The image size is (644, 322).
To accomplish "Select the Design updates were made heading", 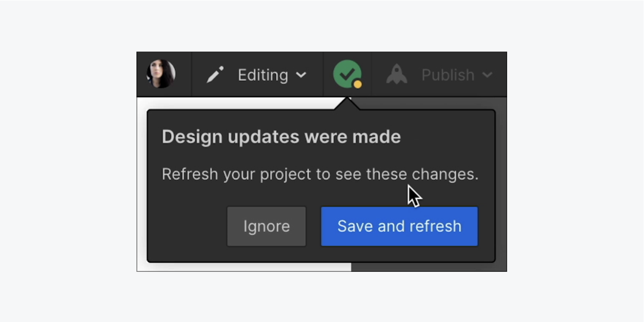I will point(281,137).
